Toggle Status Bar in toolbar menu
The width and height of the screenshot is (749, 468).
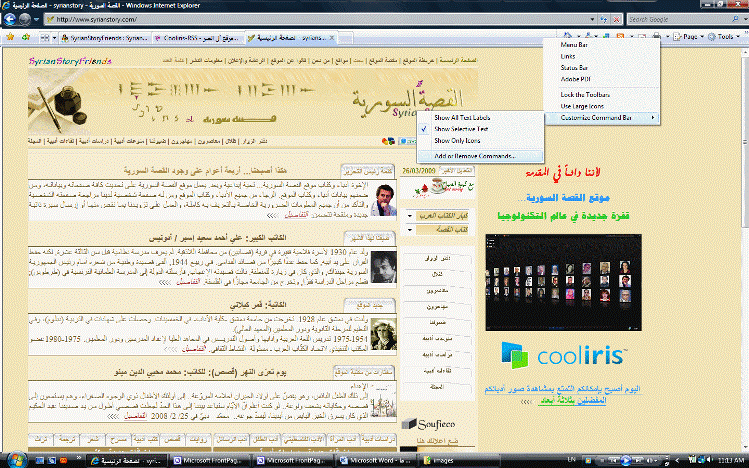click(602, 67)
